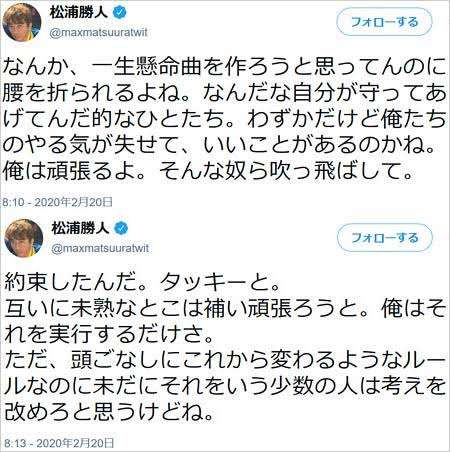The image size is (450, 452).
Task: Open 松浦勝人 display name in second tweet
Action: (x=80, y=228)
